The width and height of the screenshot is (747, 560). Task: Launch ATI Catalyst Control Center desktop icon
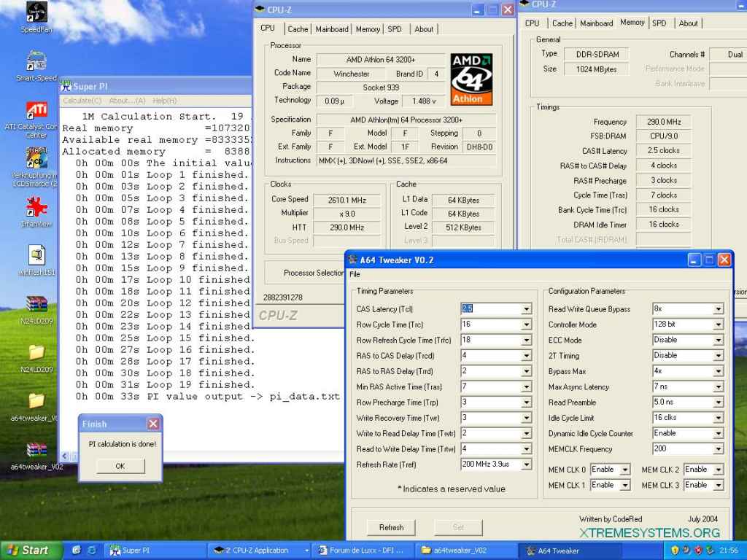(36, 110)
